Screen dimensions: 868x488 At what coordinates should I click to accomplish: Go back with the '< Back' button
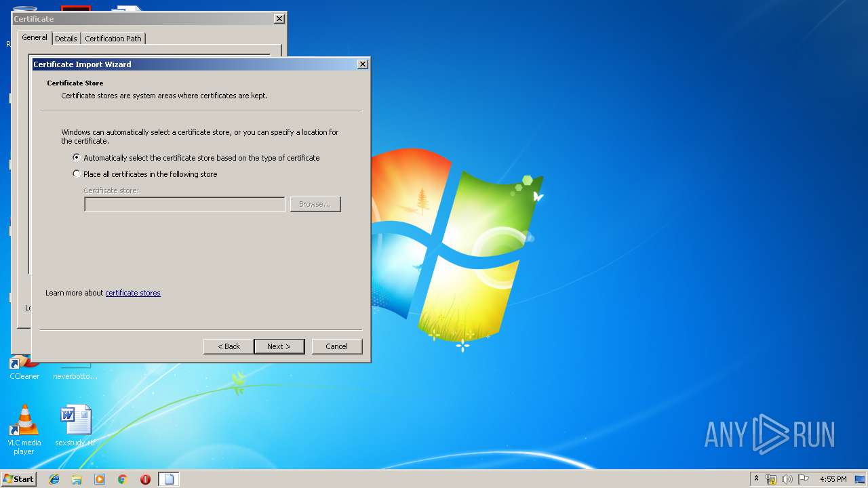[229, 346]
